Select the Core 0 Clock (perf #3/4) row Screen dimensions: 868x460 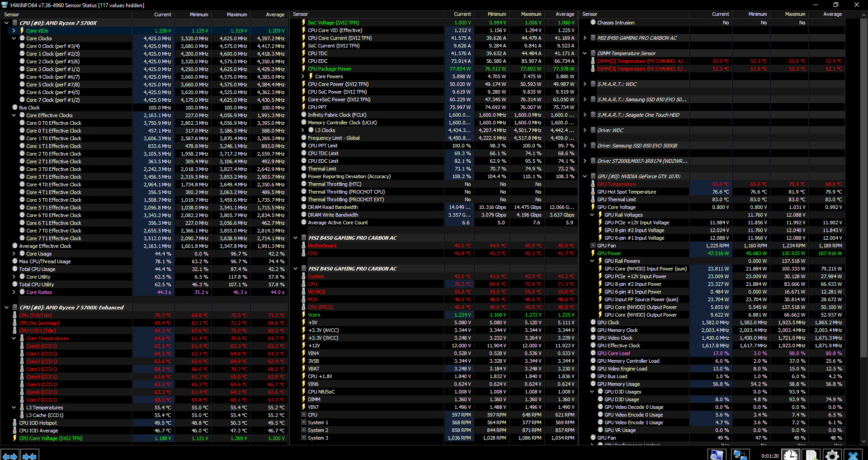144,46
